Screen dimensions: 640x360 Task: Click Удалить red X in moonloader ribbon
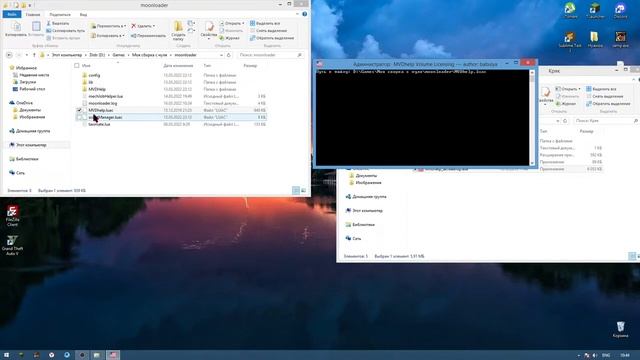coord(143,26)
